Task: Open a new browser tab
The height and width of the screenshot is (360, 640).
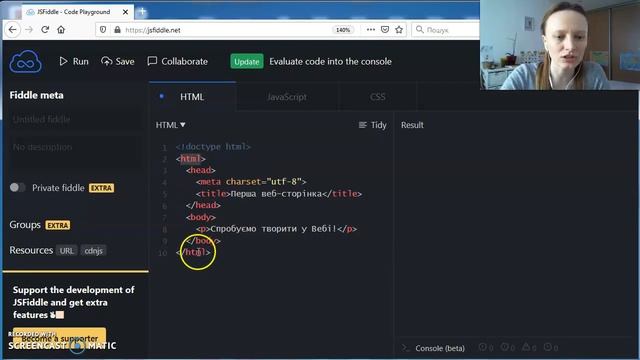Action: click(142, 11)
